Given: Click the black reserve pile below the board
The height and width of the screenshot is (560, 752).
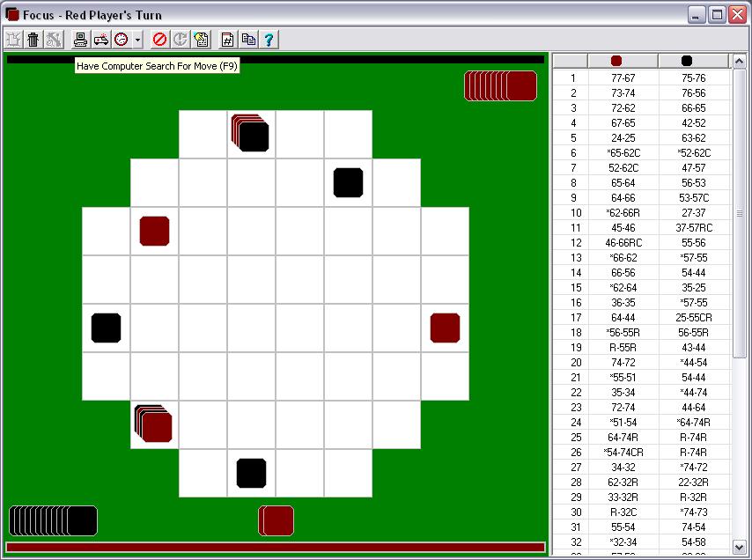Looking at the screenshot, I should [x=53, y=520].
